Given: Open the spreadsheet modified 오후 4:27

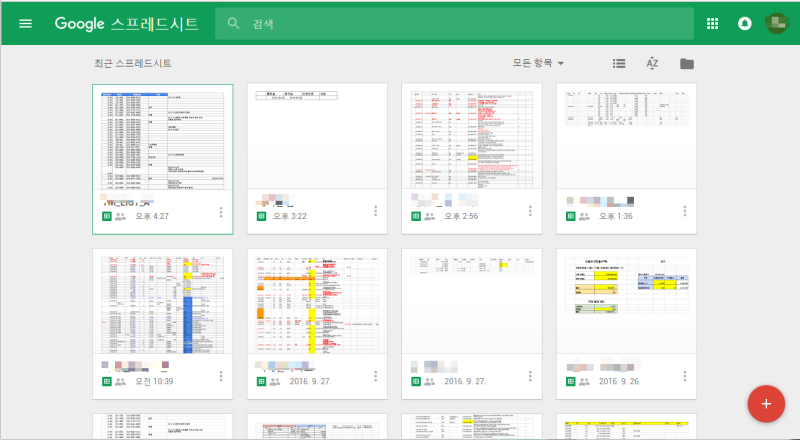Looking at the screenshot, I should [163, 159].
